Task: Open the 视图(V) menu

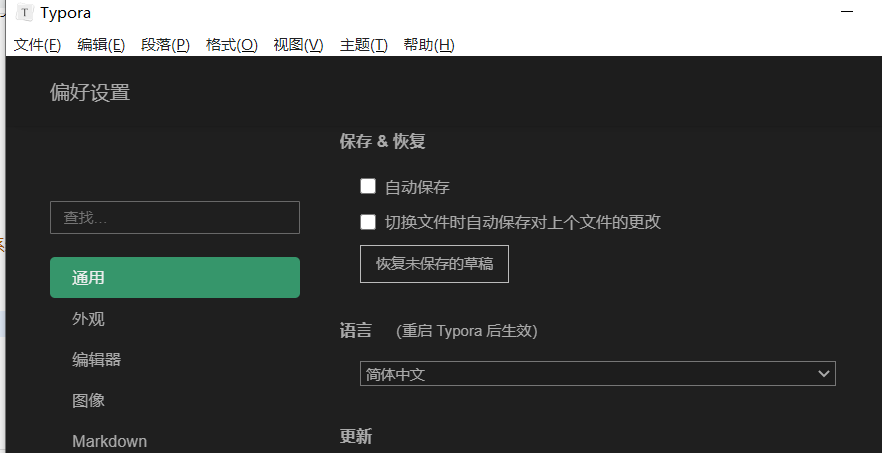Action: point(298,45)
